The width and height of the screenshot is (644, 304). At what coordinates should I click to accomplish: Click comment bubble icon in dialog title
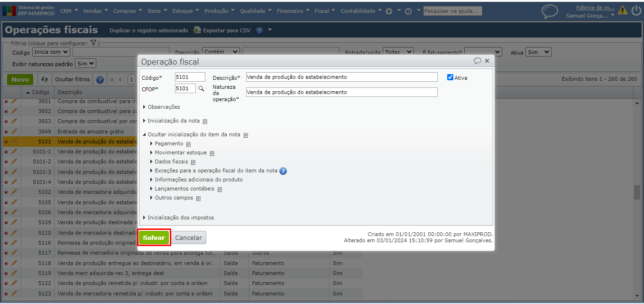[478, 61]
